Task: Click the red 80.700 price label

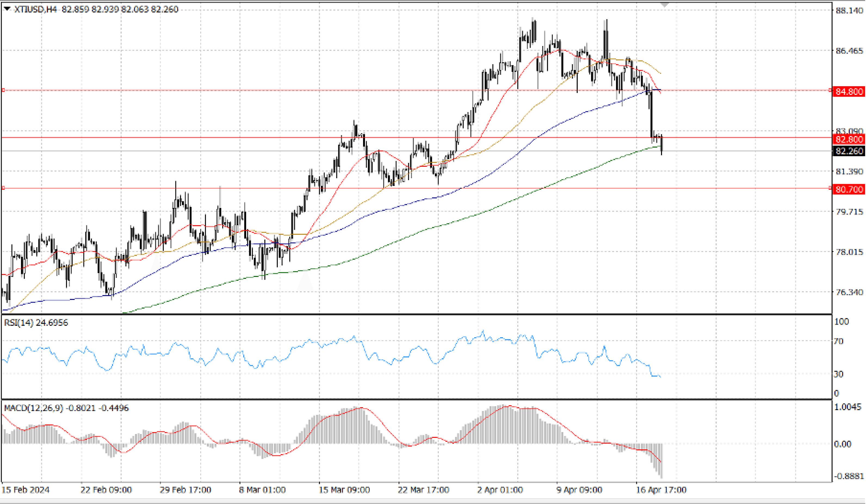Action: 849,189
